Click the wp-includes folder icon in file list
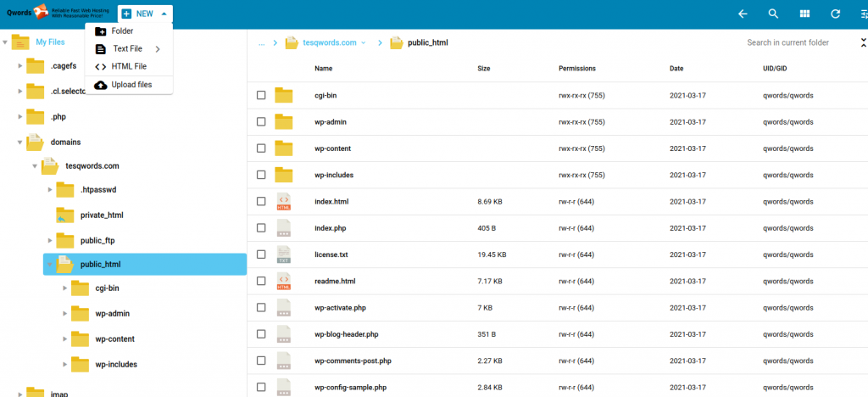868x397 pixels. 283,175
